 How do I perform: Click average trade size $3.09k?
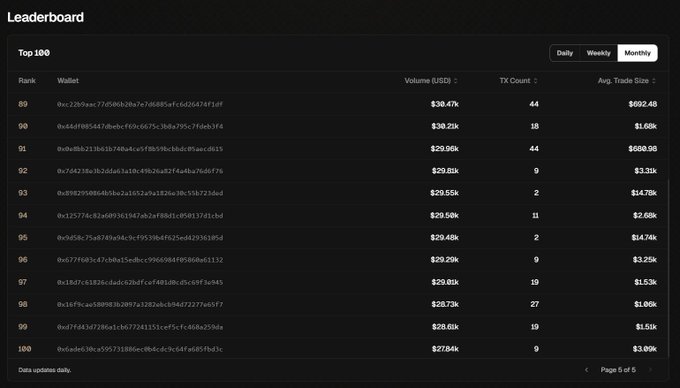click(x=645, y=349)
